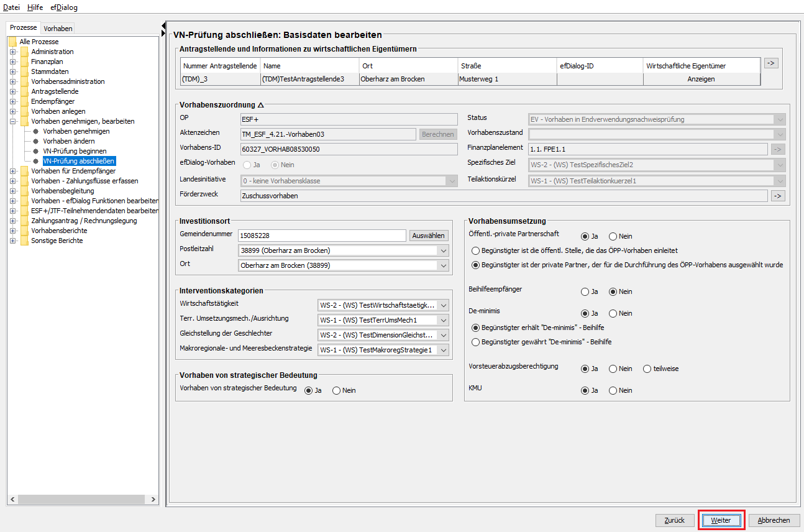This screenshot has width=804, height=532.
Task: Select Begünstigter gewährt De-minimis Beihilfe
Action: click(x=476, y=342)
